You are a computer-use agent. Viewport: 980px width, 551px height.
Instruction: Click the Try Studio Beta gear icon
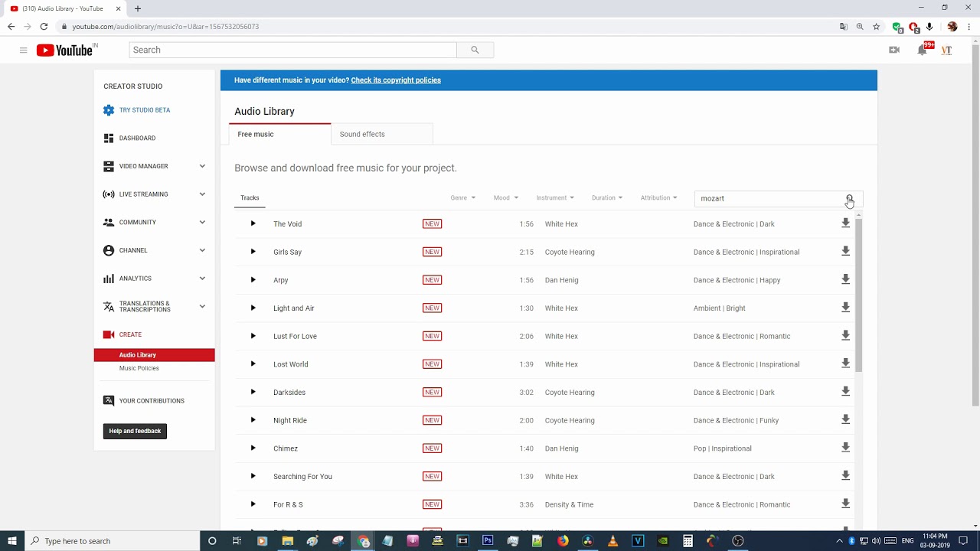tap(109, 110)
